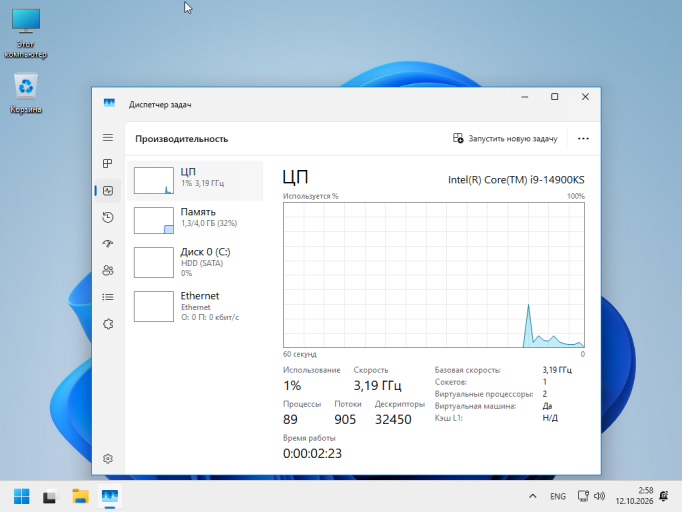Click the CPU usage graph area
This screenshot has width=682, height=512.
[x=434, y=275]
